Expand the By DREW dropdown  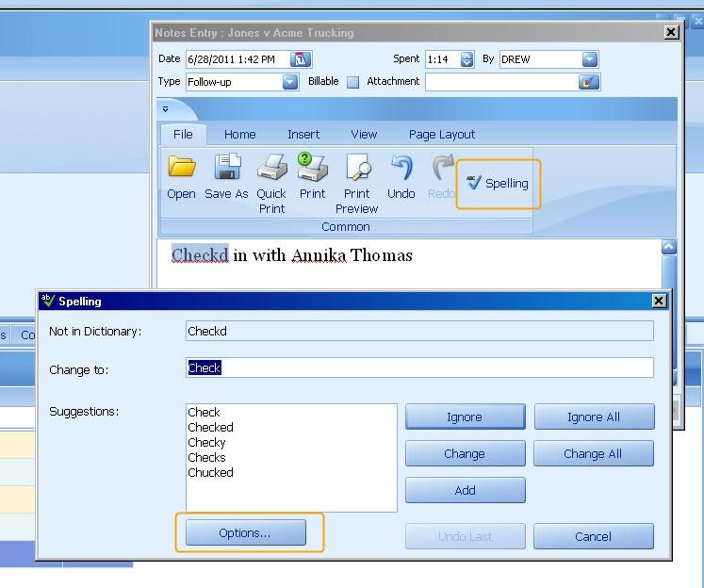[590, 59]
